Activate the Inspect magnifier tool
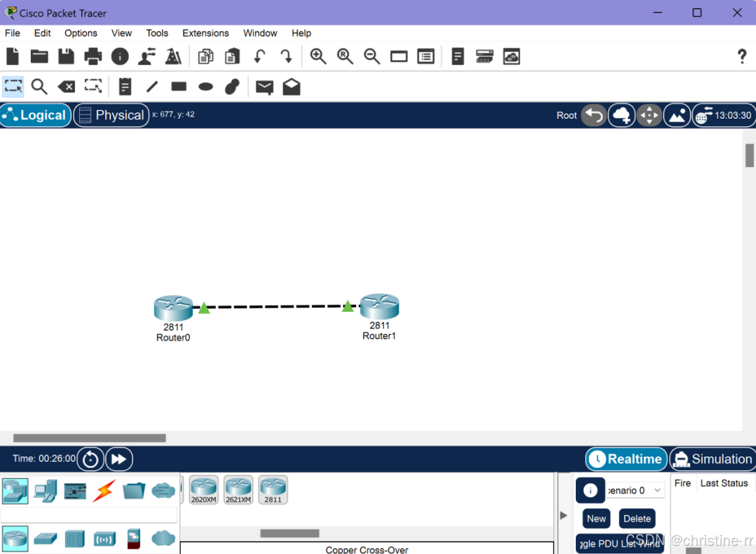 pyautogui.click(x=39, y=87)
